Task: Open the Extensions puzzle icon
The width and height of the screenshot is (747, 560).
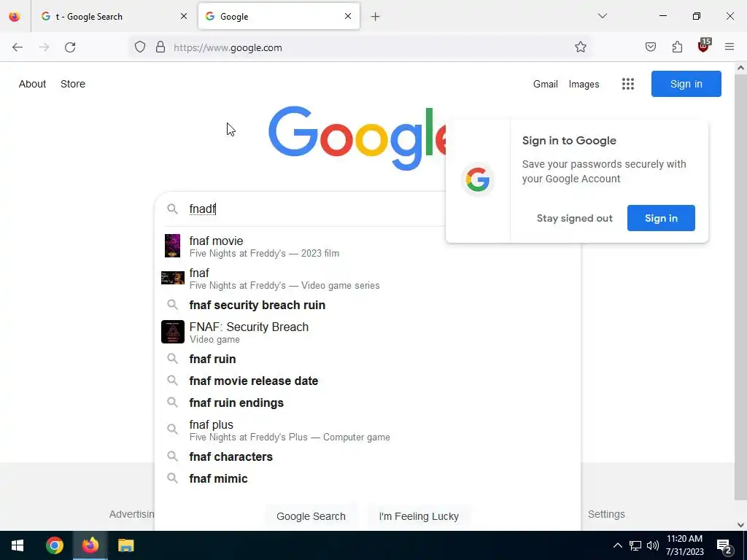Action: pos(677,47)
